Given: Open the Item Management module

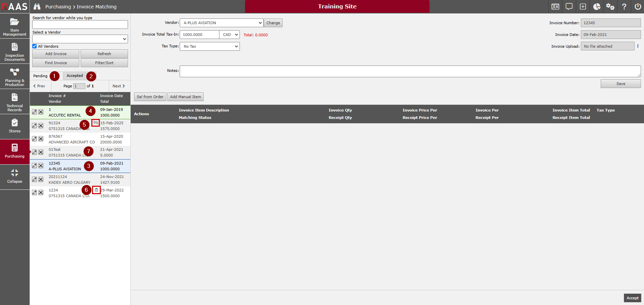Looking at the screenshot, I should point(14,26).
